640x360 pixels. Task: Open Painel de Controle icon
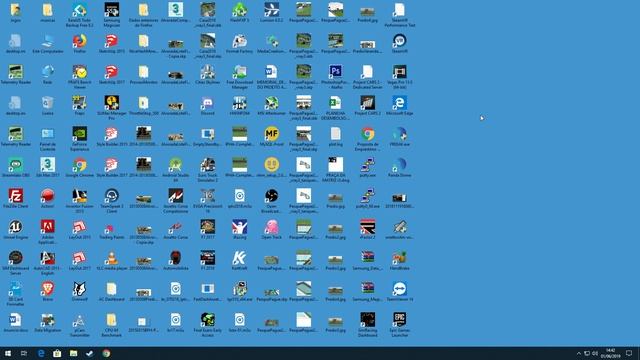[x=48, y=134]
